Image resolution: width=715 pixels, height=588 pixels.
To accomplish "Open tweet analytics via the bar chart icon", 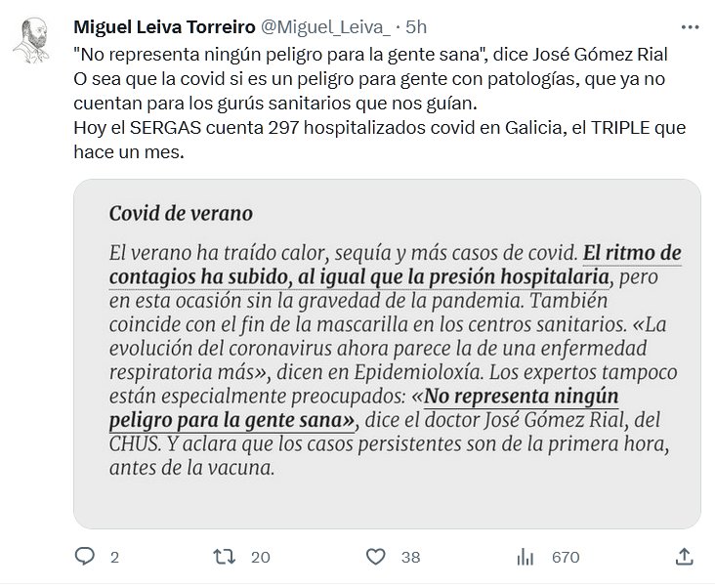I will 525,557.
